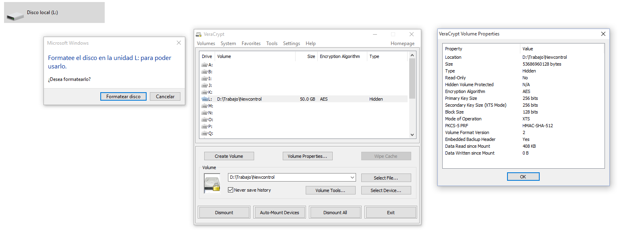
Task: Click the Dismount button
Action: (224, 213)
